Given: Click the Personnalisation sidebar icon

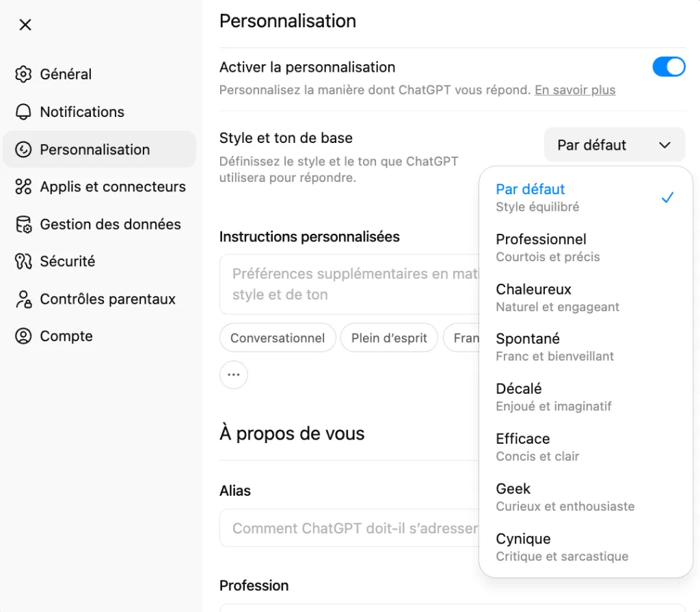Looking at the screenshot, I should click(x=24, y=149).
